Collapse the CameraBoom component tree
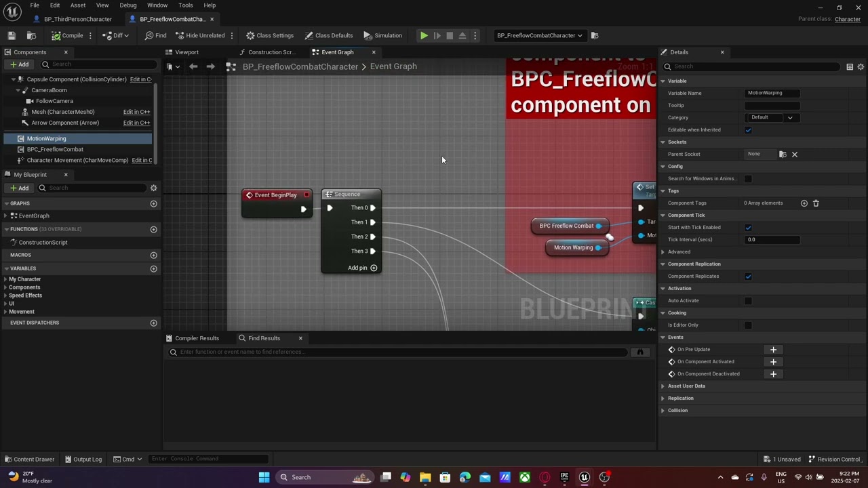The height and width of the screenshot is (488, 868). click(x=18, y=90)
